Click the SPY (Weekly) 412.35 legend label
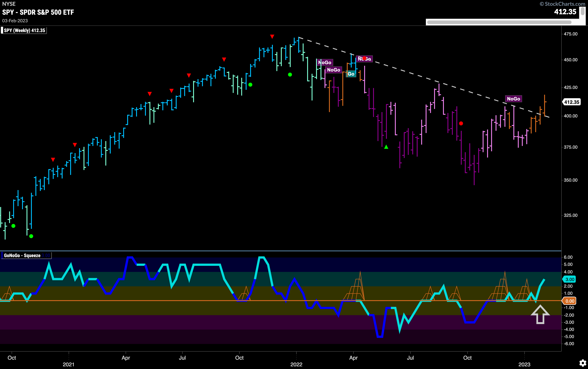Image resolution: width=588 pixels, height=369 pixels. coord(24,31)
